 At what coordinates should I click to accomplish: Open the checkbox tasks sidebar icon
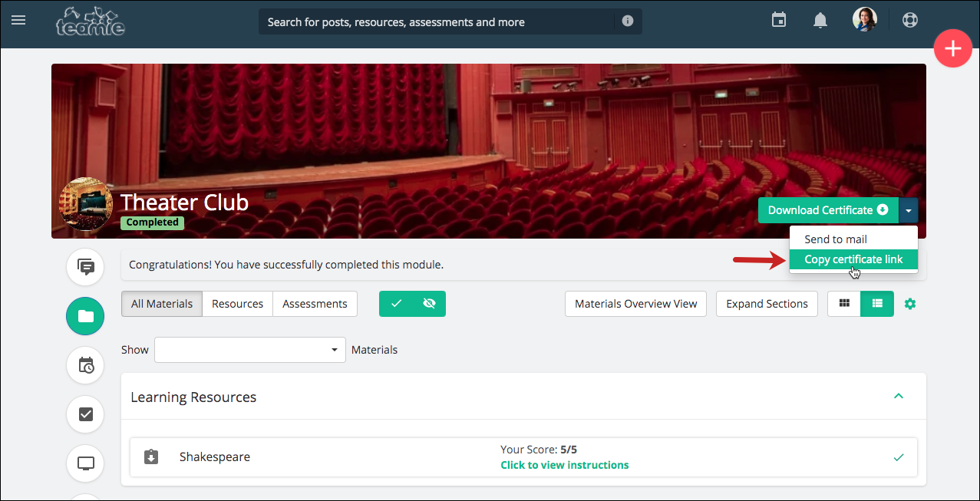(x=86, y=414)
